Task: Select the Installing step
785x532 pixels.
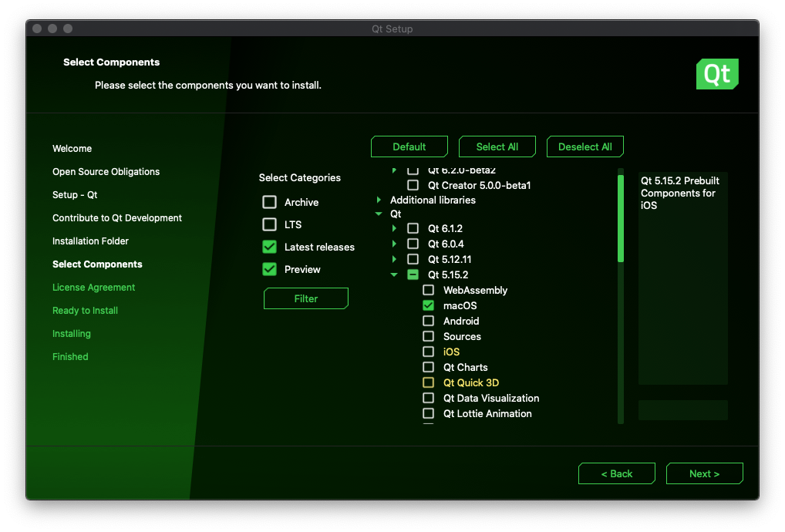Action: pyautogui.click(x=72, y=333)
